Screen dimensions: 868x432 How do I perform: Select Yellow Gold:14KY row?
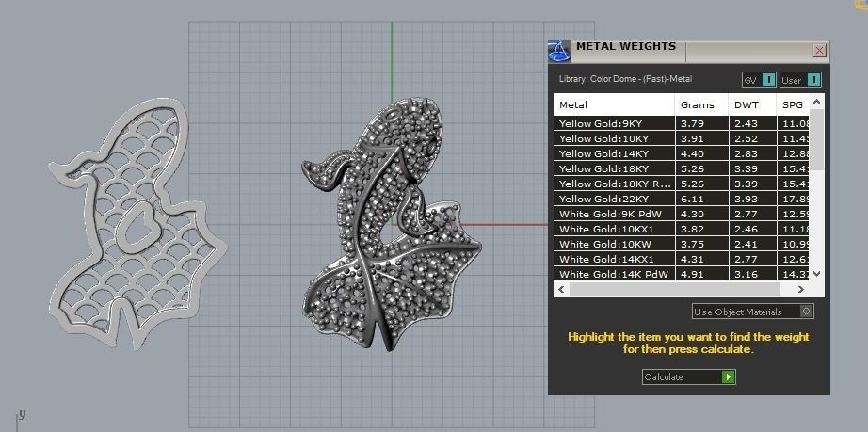point(682,153)
